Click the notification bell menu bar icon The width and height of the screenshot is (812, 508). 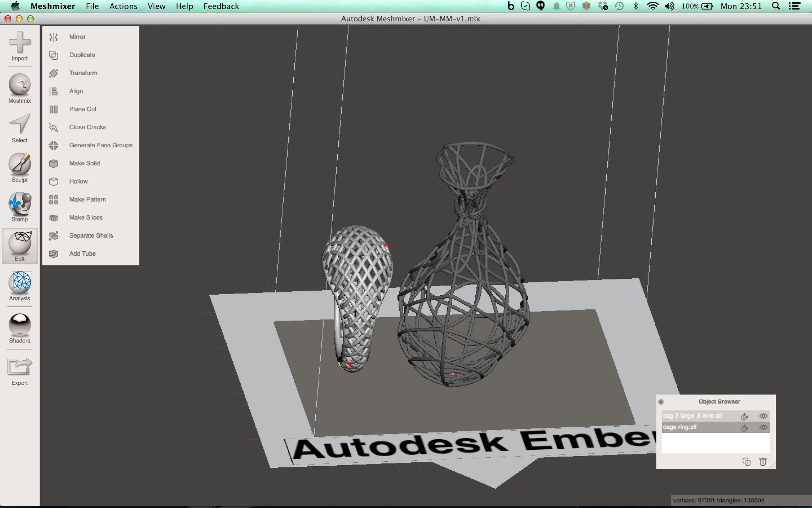point(556,6)
